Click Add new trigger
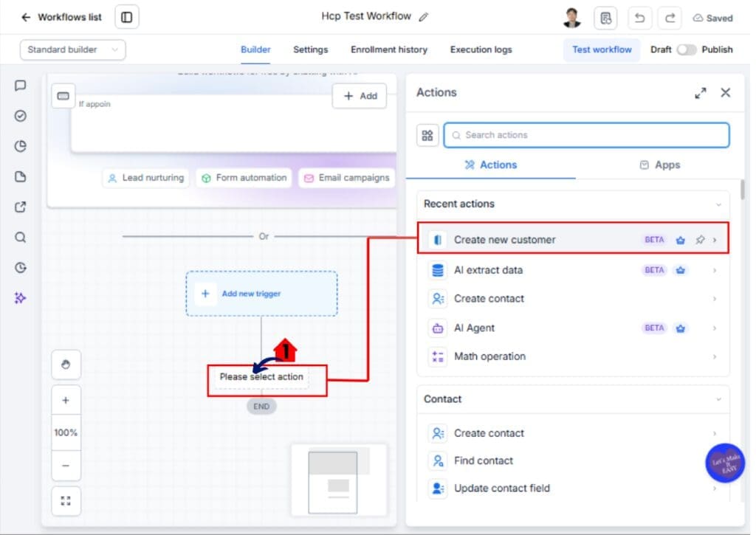Image resolution: width=756 pixels, height=535 pixels. coord(262,294)
